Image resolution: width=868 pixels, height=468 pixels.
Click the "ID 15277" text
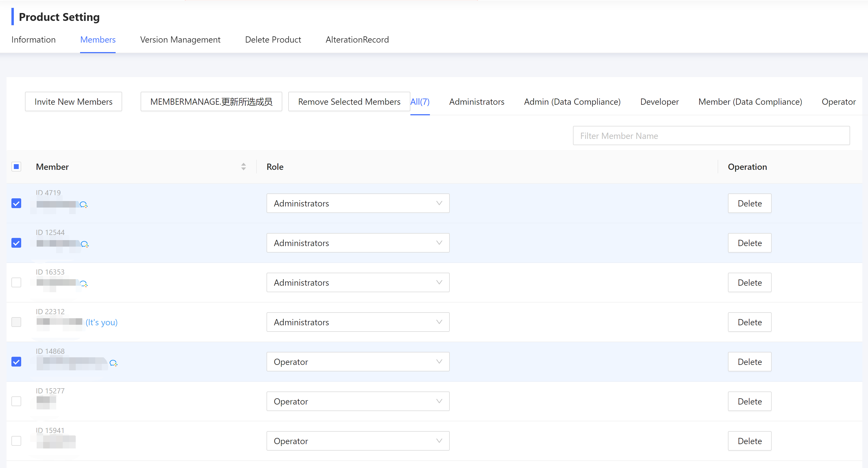tap(50, 391)
